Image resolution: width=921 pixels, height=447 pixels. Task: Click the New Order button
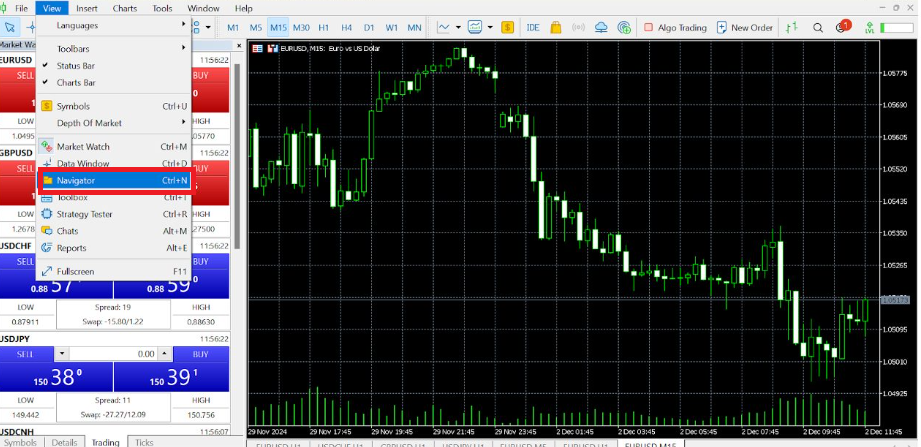745,27
